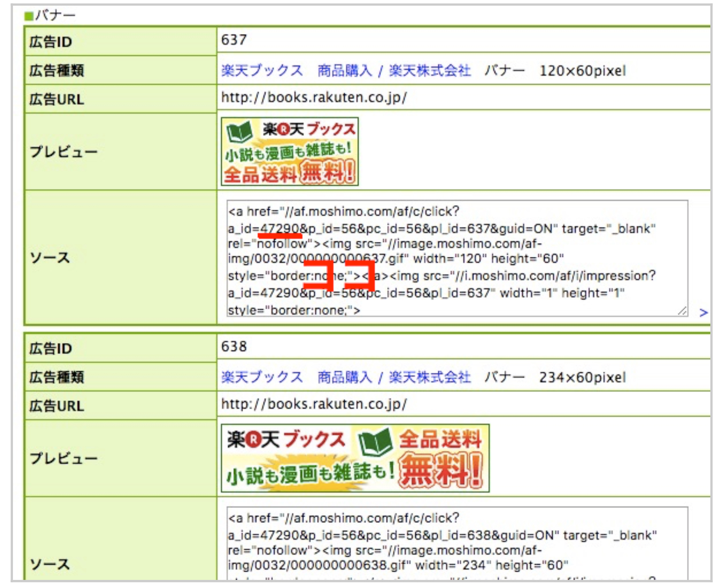Open 楽天株式会社 link in ad 637 row
The width and height of the screenshot is (716, 588).
(x=430, y=71)
